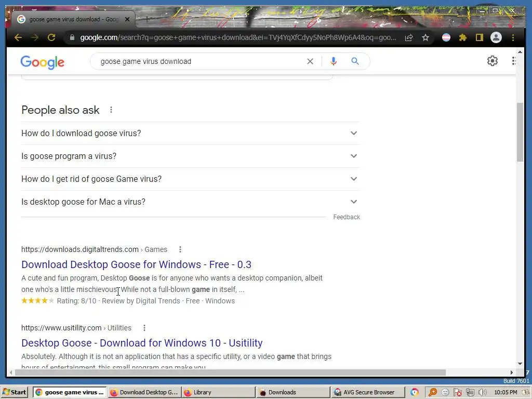The image size is (532, 399).
Task: Toggle the browser side panel
Action: [479, 37]
